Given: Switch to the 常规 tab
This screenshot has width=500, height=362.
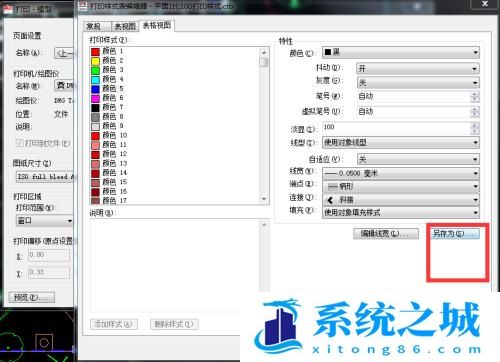Looking at the screenshot, I should click(93, 26).
